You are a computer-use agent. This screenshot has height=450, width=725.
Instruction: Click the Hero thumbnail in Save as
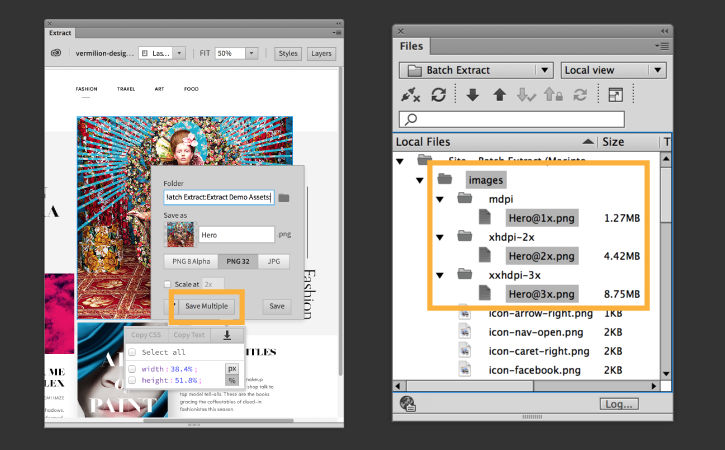click(180, 234)
